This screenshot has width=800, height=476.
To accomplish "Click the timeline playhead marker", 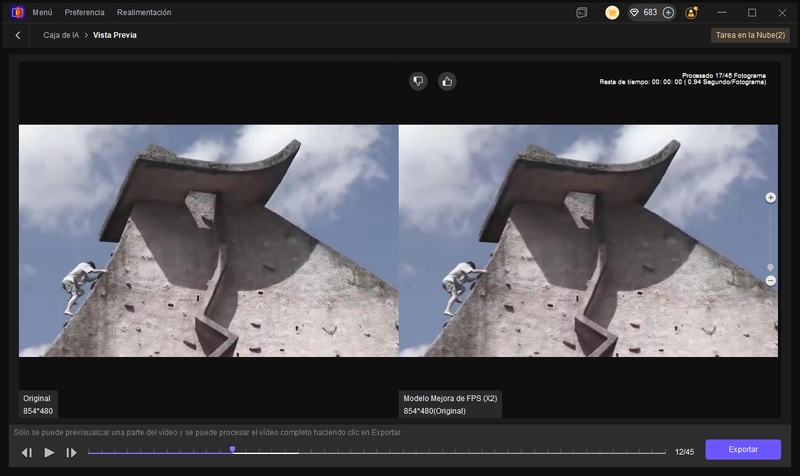I will (x=232, y=449).
